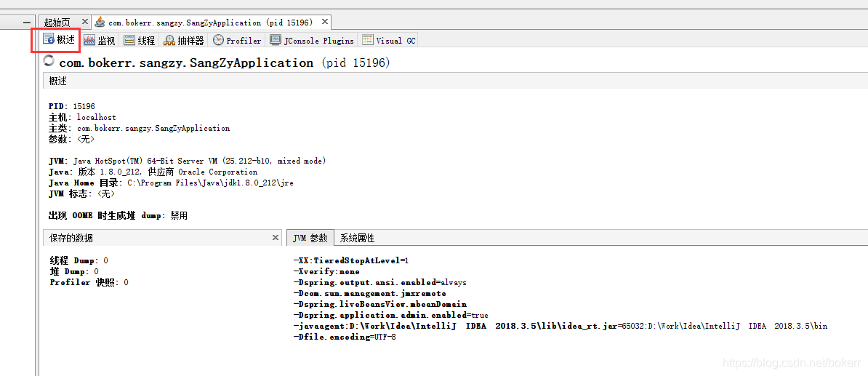Click the 线程 Dump: 0 entry
The width and height of the screenshot is (868, 376).
coord(79,260)
